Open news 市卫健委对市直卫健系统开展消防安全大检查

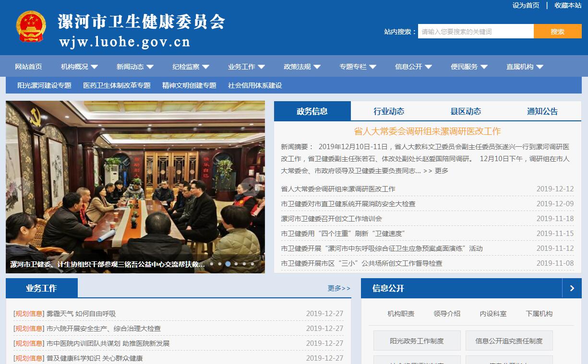(348, 204)
